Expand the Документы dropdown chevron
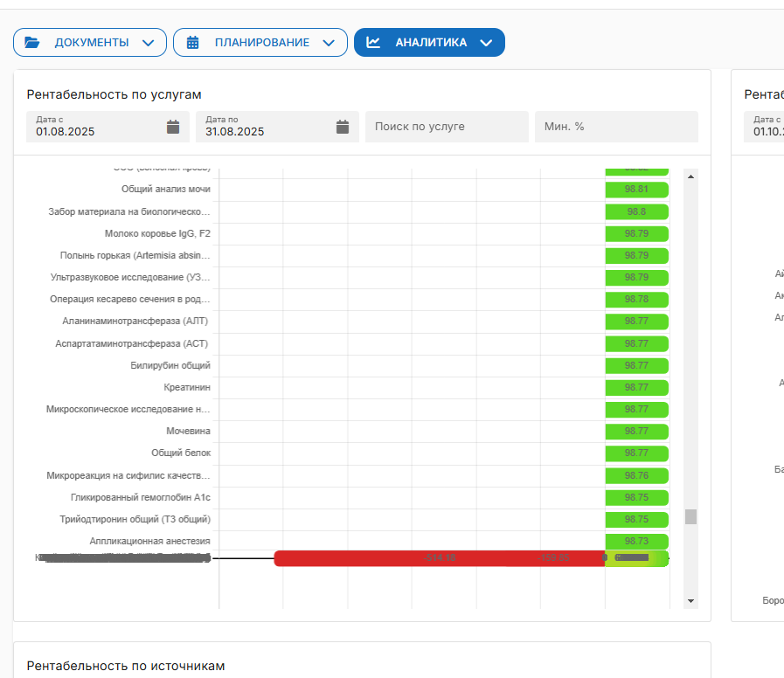This screenshot has width=784, height=678. [x=149, y=43]
